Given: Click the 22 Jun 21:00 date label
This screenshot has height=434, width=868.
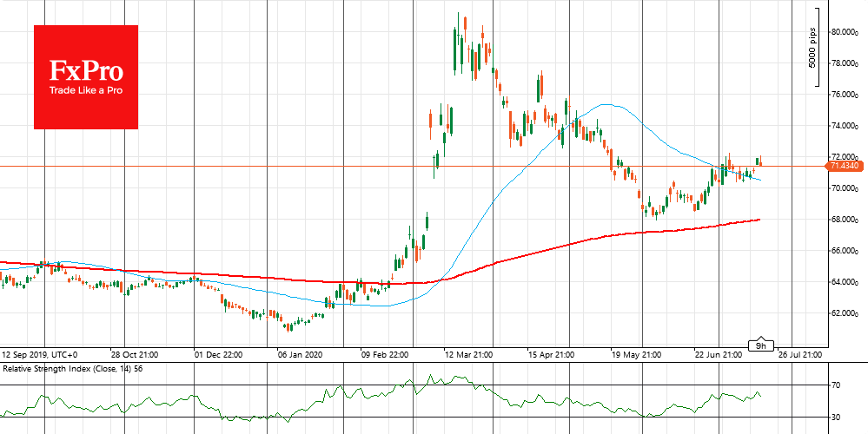Looking at the screenshot, I should tap(718, 354).
